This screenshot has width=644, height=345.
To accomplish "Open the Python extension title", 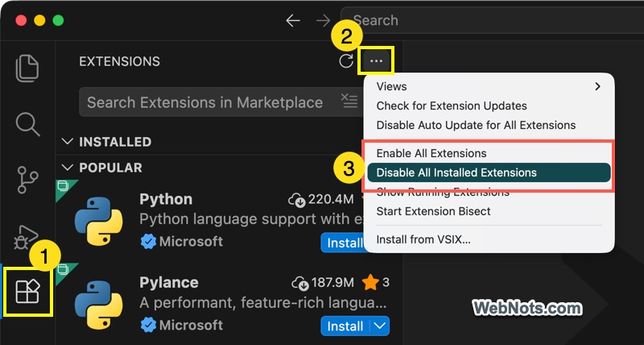I will point(166,199).
